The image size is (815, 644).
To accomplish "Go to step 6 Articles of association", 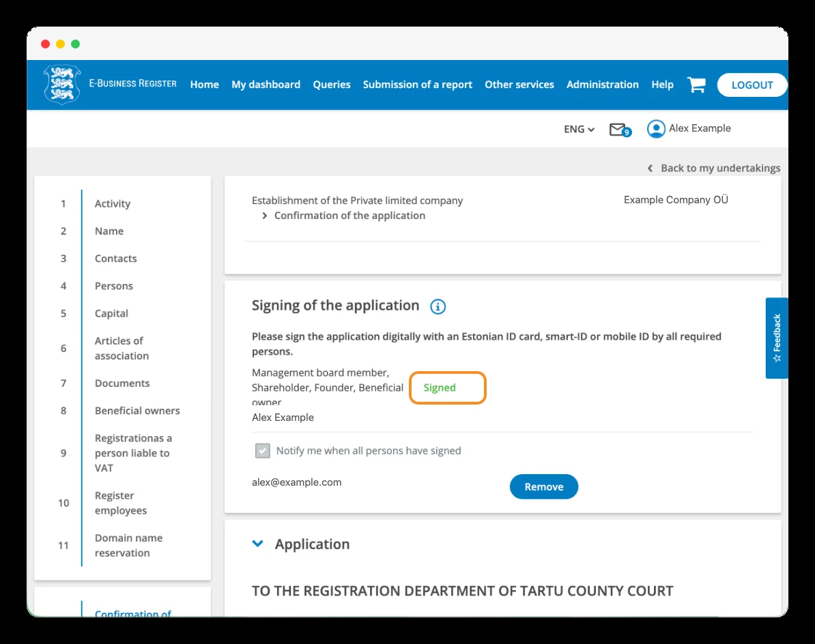I will point(121,348).
